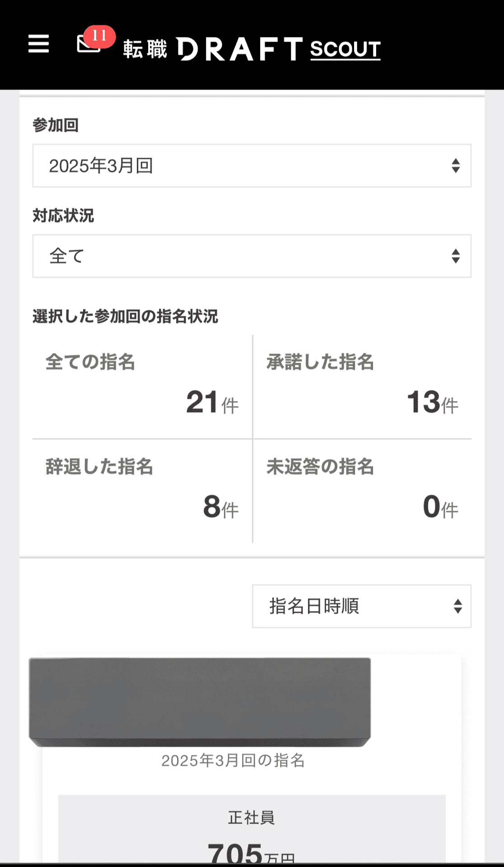Click the up-down arrows on 全て selector
This screenshot has height=867, width=504.
(455, 256)
